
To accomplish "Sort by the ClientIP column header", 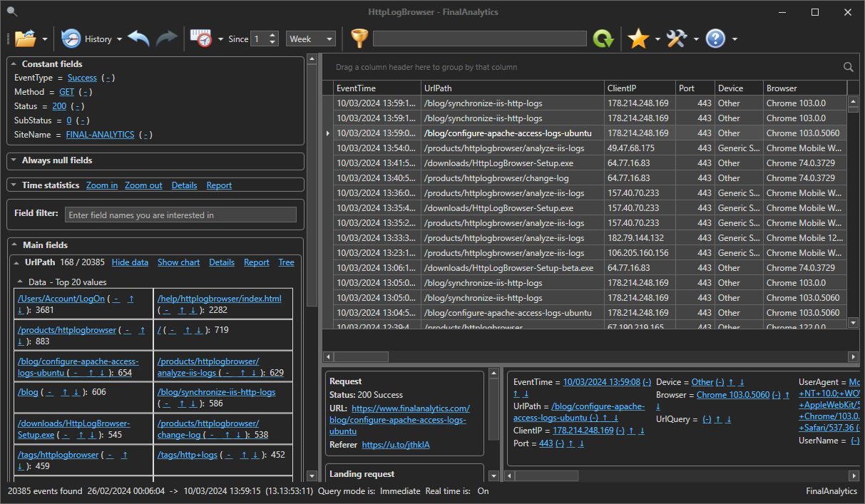I will (640, 88).
